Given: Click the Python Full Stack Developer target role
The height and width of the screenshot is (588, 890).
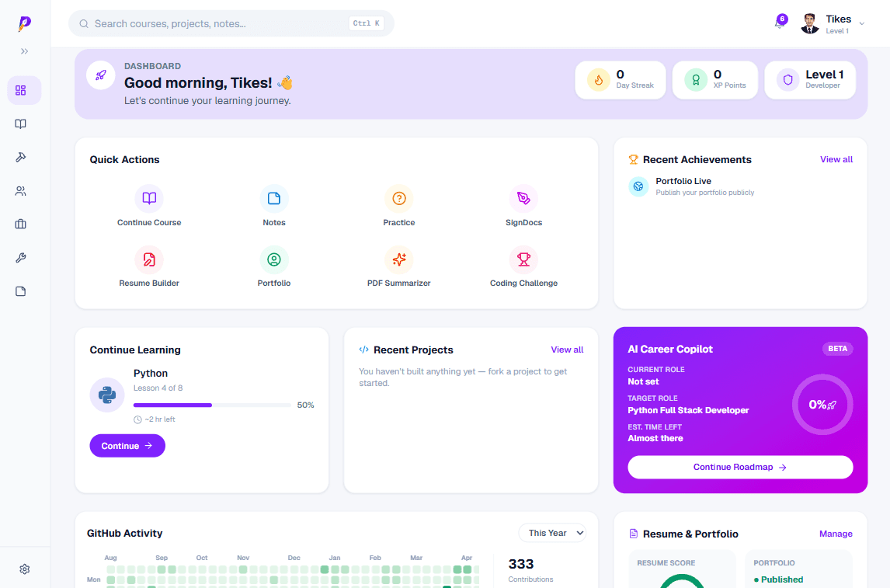Looking at the screenshot, I should tap(688, 410).
